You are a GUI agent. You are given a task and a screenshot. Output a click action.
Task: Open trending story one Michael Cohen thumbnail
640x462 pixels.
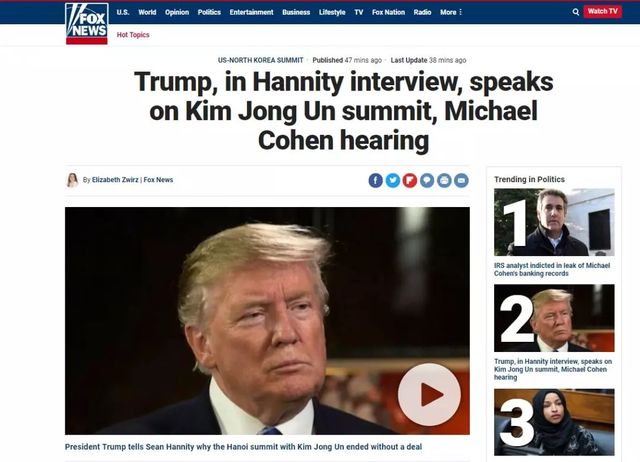click(x=554, y=222)
